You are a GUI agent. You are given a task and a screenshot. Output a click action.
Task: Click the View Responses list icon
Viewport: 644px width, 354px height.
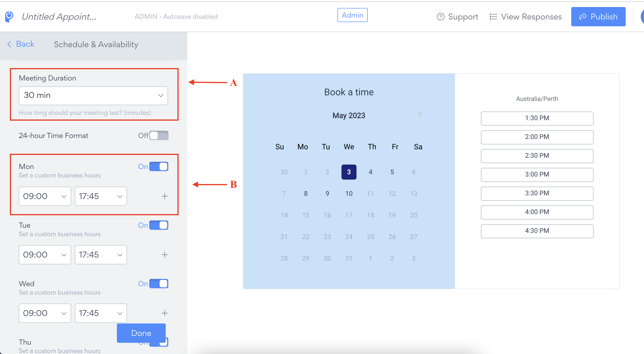click(x=493, y=17)
